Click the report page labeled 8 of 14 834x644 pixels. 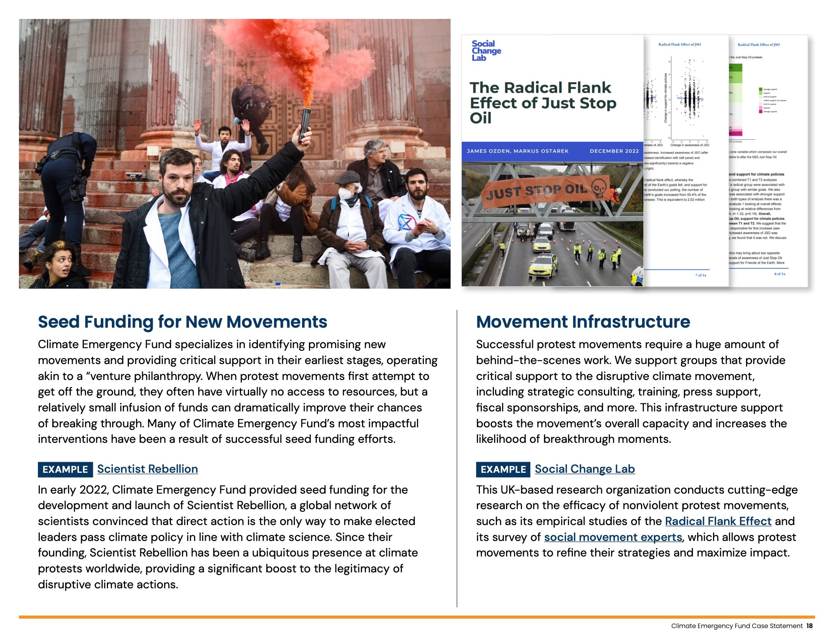768,161
